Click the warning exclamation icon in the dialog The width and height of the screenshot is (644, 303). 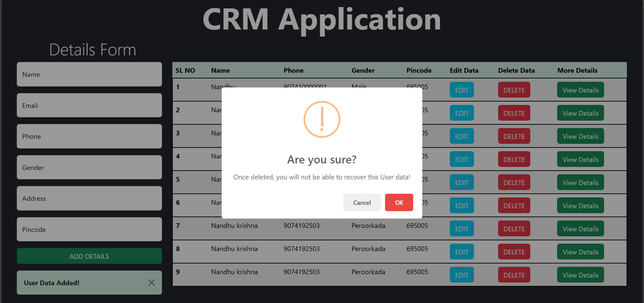(322, 119)
